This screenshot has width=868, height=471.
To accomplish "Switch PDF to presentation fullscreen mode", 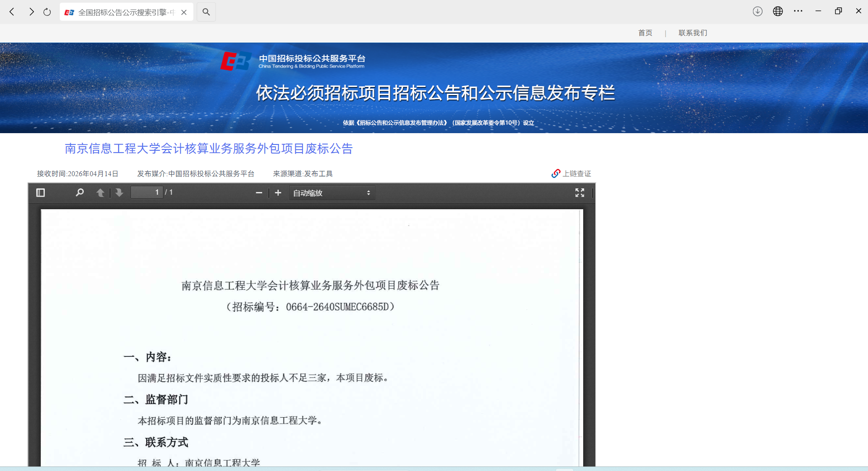I will pyautogui.click(x=580, y=193).
